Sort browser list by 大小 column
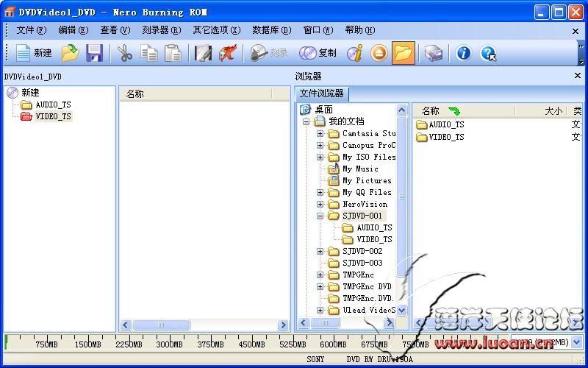This screenshot has width=588, height=368. point(542,111)
